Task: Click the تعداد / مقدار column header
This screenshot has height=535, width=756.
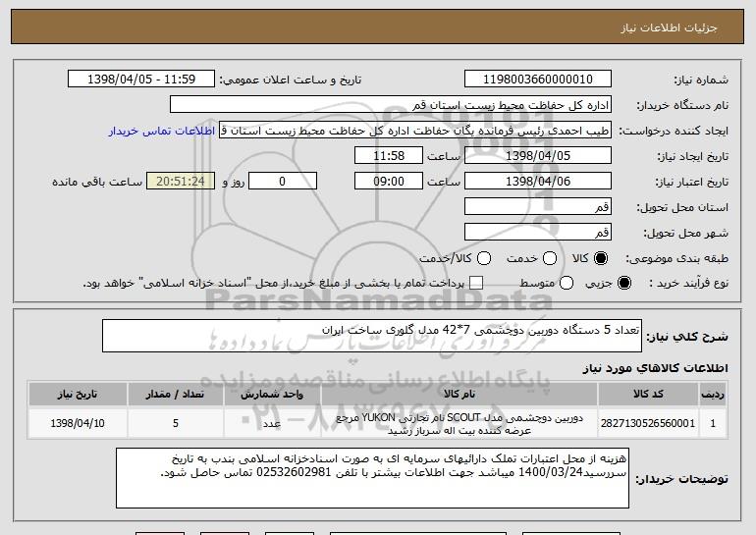Action: 176,395
